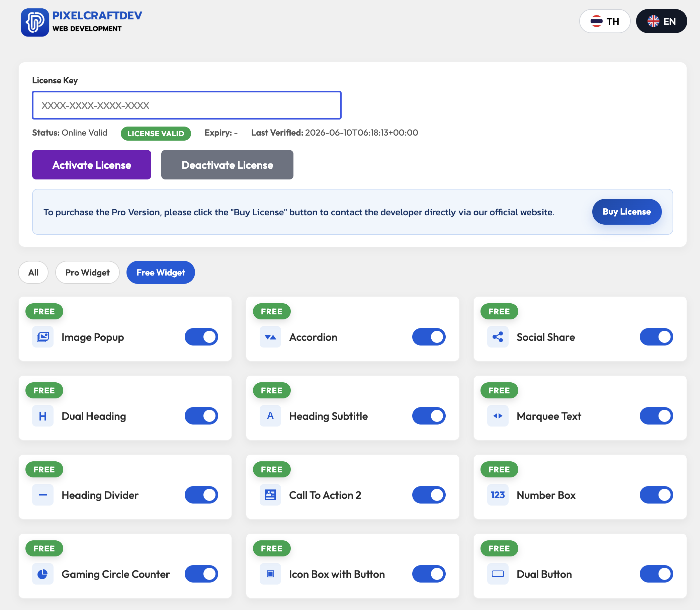This screenshot has height=610, width=700.
Task: Switch off Gaming Circle Counter toggle
Action: tap(201, 574)
